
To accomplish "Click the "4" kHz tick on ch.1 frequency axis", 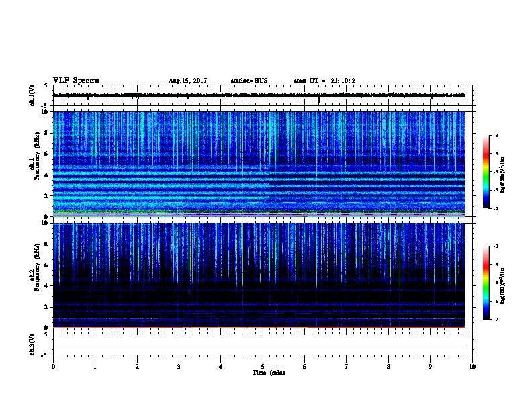I will tap(46, 175).
